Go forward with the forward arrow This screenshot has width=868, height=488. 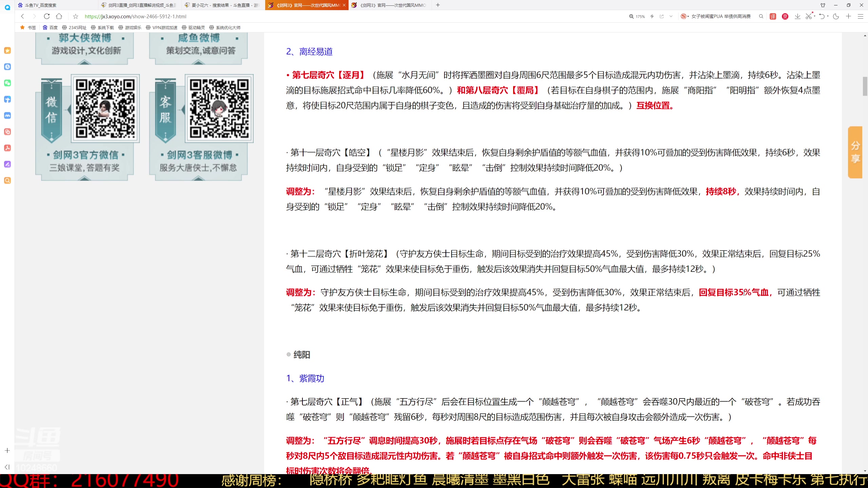tap(34, 16)
